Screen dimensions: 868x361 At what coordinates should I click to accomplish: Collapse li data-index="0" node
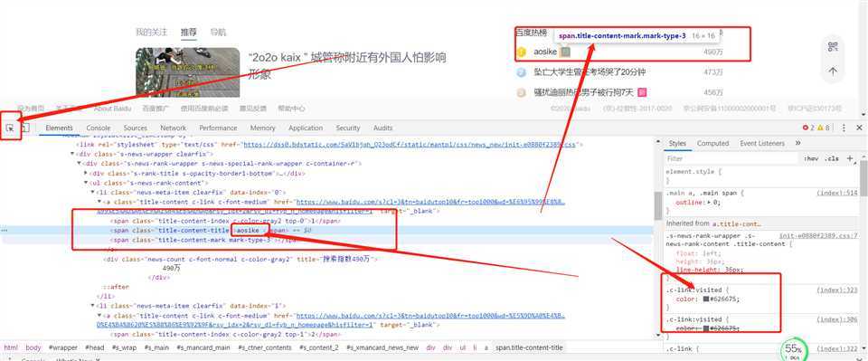(x=92, y=192)
